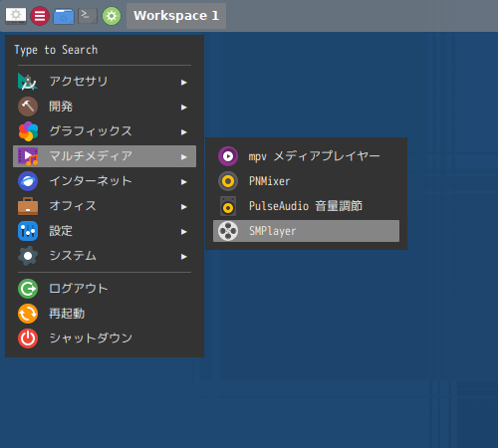
Task: Open the 開発 menu entry
Action: click(x=105, y=107)
